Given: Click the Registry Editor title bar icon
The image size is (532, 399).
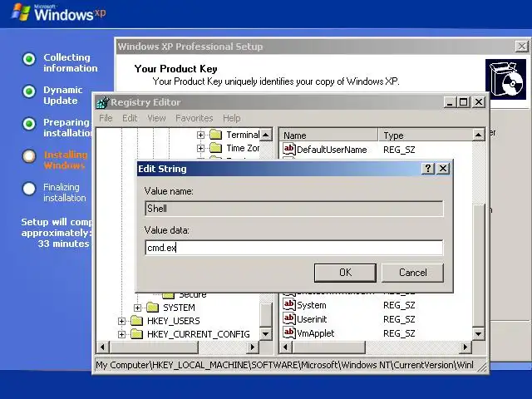Looking at the screenshot, I should [102, 102].
